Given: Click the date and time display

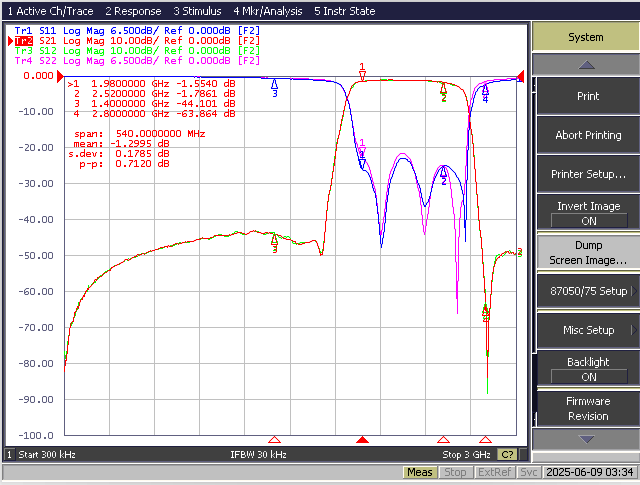Looking at the screenshot, I should pyautogui.click(x=590, y=472).
